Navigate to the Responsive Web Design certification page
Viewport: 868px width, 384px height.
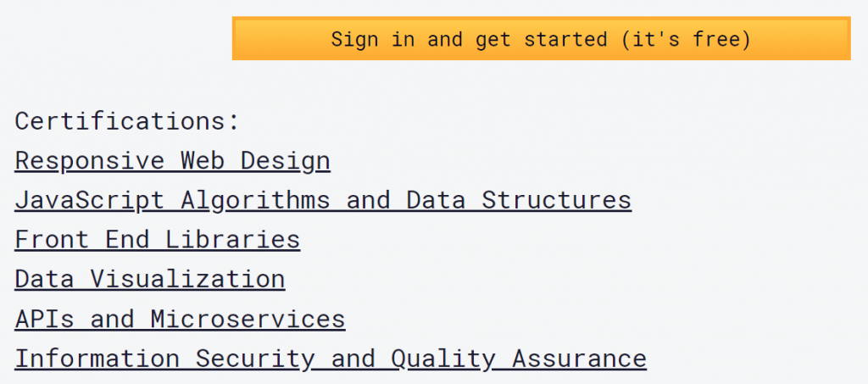point(172,160)
